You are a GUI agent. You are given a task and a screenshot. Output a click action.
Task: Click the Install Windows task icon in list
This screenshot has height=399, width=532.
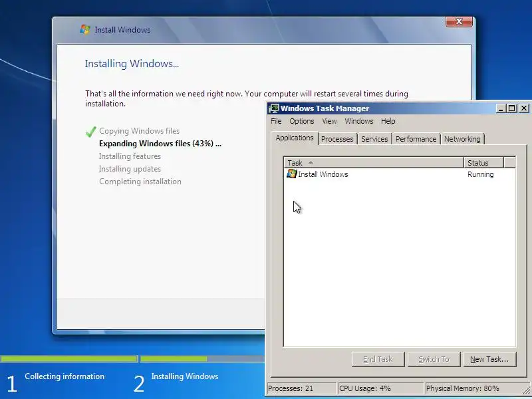[x=292, y=174]
